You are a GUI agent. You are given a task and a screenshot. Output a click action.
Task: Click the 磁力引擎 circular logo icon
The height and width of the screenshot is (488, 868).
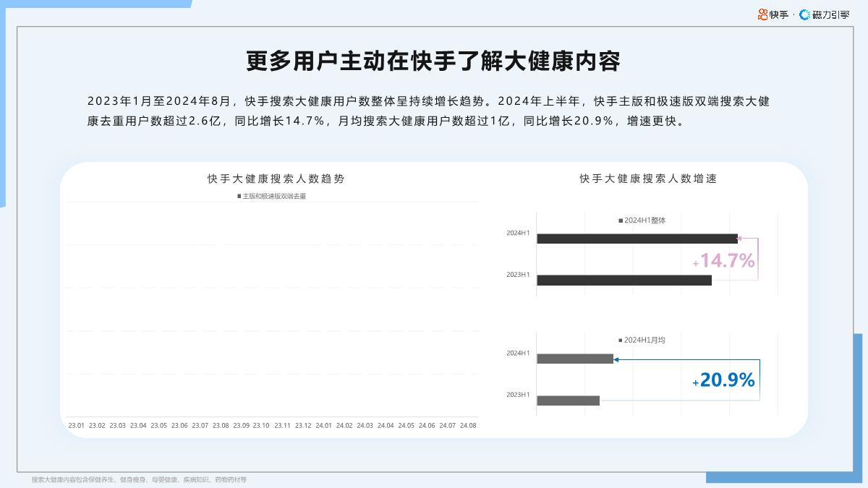point(804,13)
